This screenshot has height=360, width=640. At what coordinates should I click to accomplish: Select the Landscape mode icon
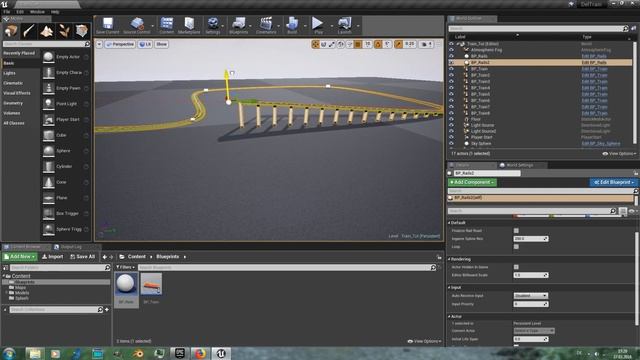46,31
